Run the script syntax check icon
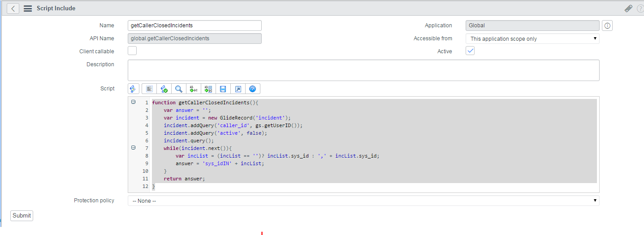Image resolution: width=644 pixels, height=235 pixels. click(x=164, y=89)
